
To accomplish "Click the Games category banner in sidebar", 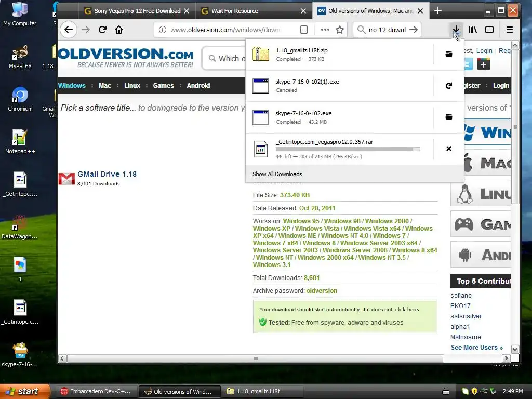I will point(481,224).
